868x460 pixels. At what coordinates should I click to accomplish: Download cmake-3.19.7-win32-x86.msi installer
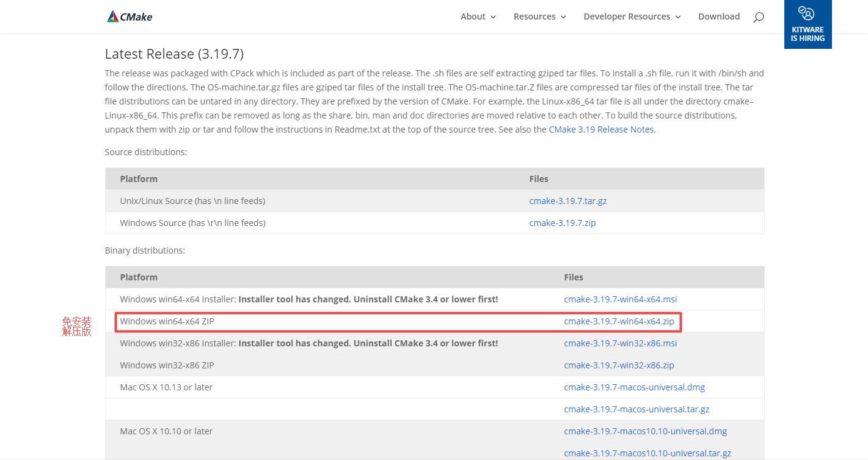click(620, 343)
